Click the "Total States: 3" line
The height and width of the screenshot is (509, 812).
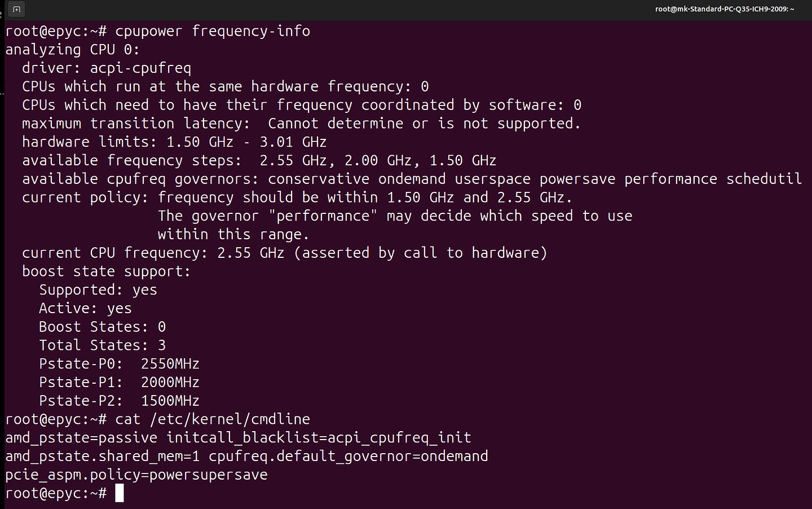[x=102, y=345]
